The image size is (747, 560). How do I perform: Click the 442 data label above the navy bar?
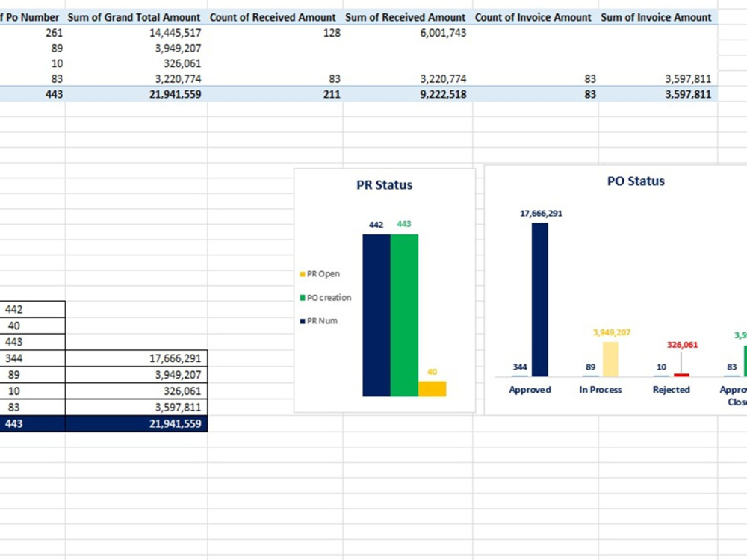[376, 225]
